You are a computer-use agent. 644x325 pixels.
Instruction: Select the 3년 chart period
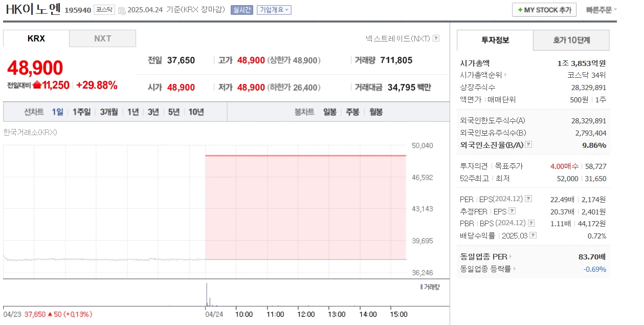click(153, 112)
